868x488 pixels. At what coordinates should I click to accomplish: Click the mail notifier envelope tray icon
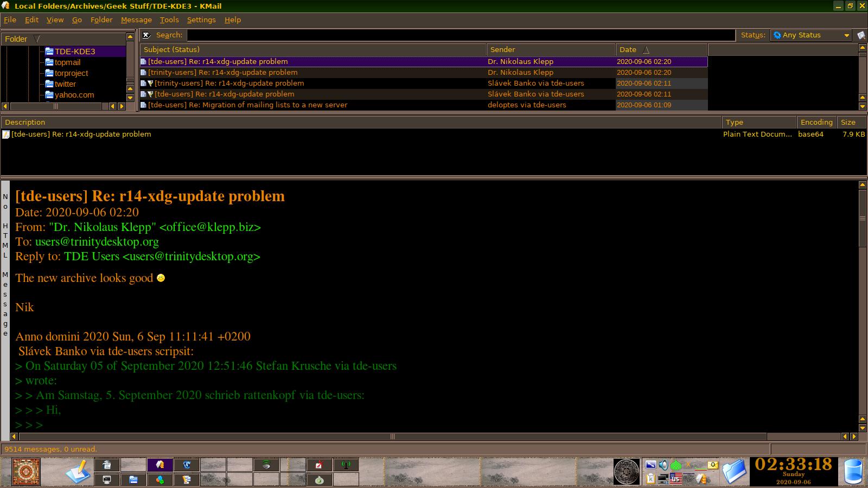pos(713,465)
